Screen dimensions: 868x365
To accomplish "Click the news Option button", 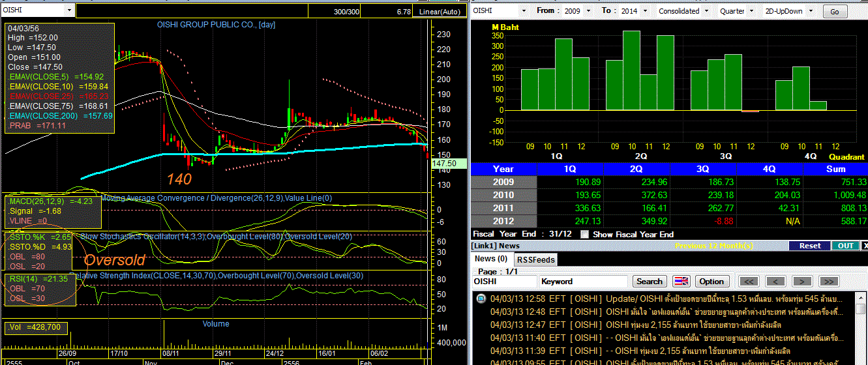I will point(711,281).
